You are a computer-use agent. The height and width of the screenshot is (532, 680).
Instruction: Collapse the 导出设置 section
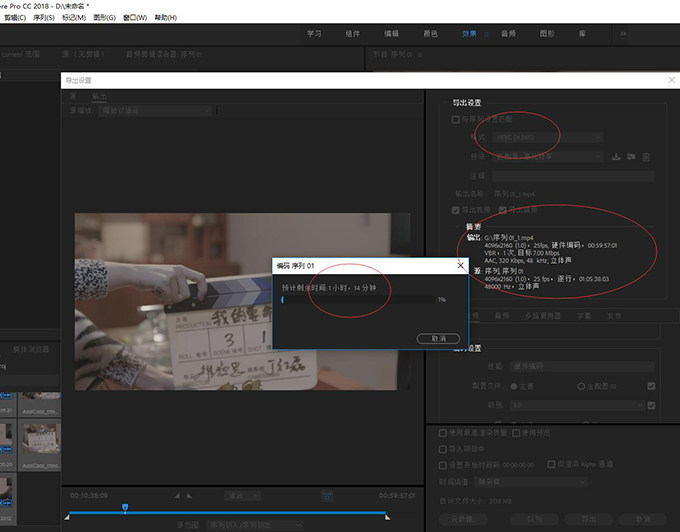445,103
